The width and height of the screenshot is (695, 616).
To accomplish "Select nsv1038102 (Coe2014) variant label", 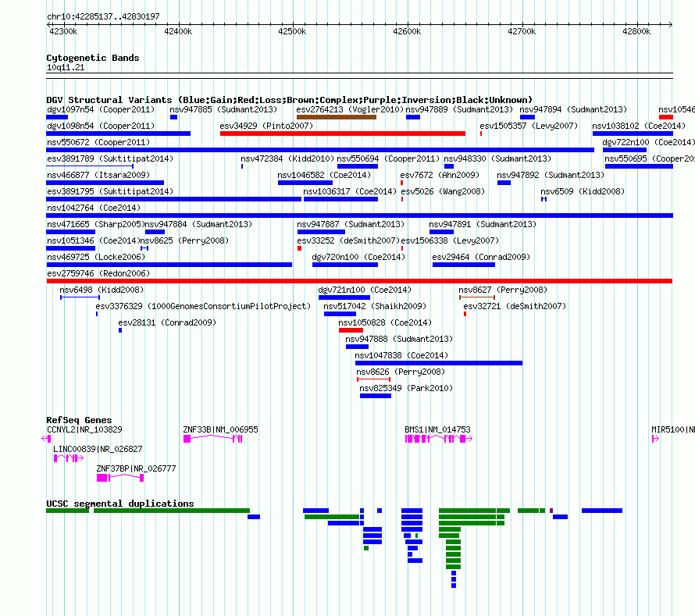I will 639,126.
